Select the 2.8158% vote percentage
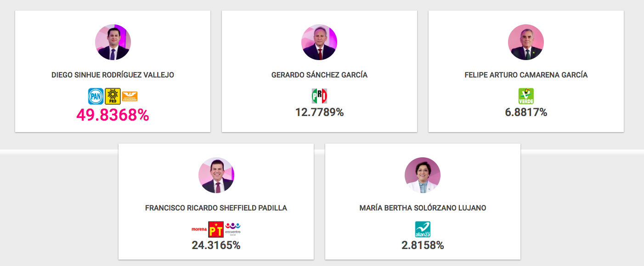 (x=423, y=245)
